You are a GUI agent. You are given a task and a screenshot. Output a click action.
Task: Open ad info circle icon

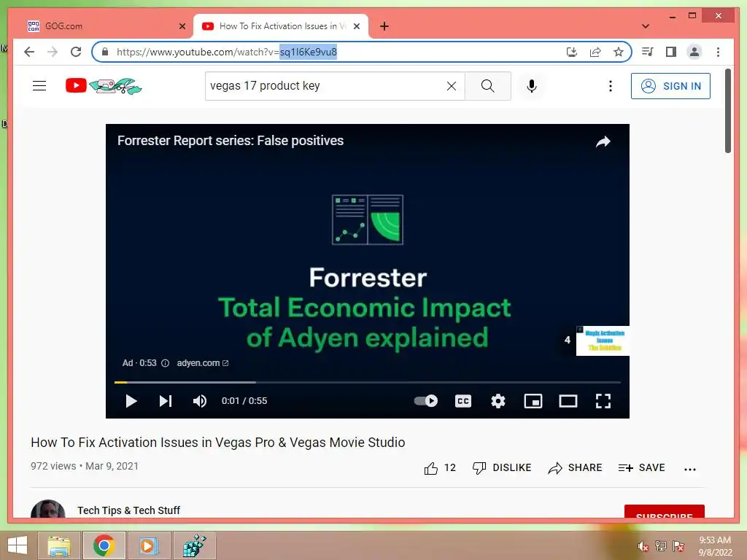[166, 363]
